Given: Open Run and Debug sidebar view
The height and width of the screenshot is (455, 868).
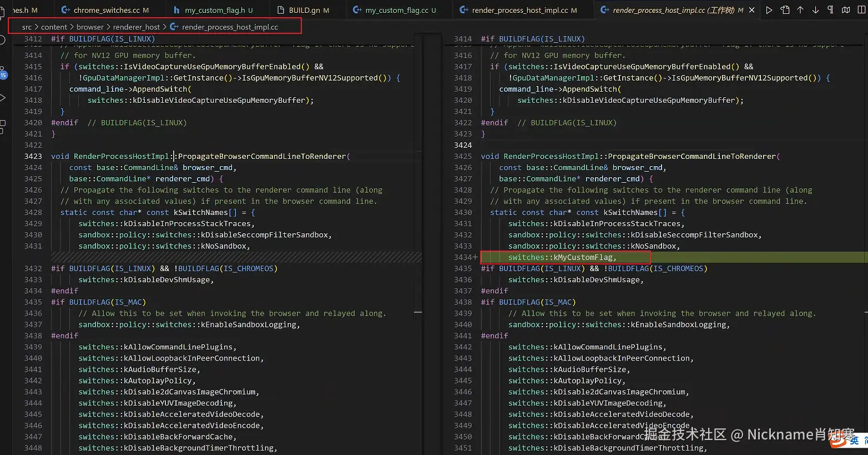Looking at the screenshot, I should click(3, 98).
